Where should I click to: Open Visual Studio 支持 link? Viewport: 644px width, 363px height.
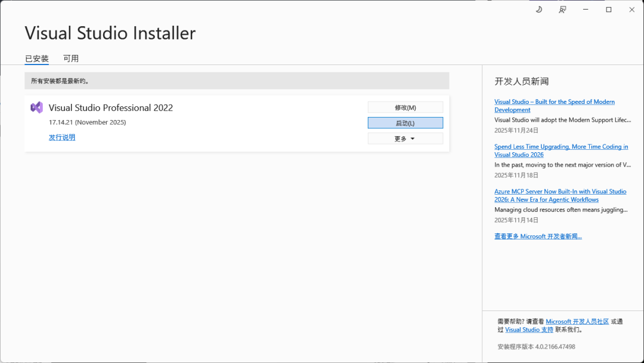pyautogui.click(x=529, y=330)
